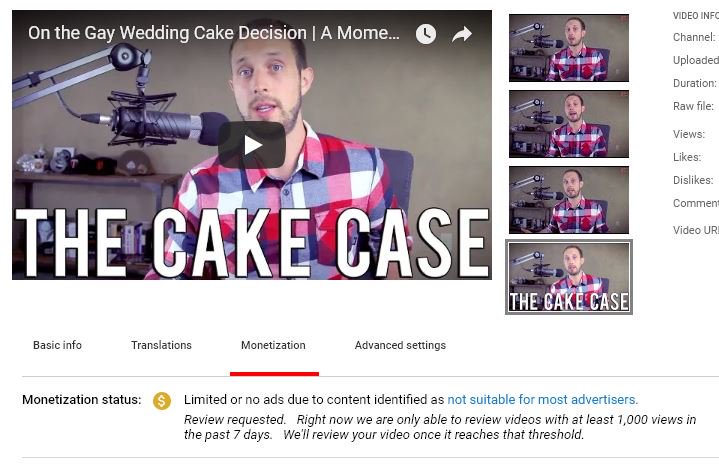Click the Views label in video info

tap(689, 134)
